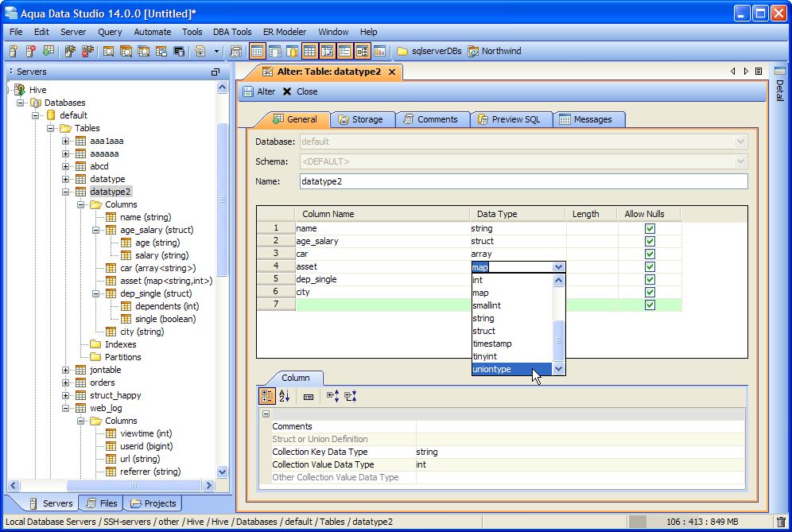This screenshot has width=792, height=532.
Task: Expand the jontable table node
Action: (x=66, y=370)
